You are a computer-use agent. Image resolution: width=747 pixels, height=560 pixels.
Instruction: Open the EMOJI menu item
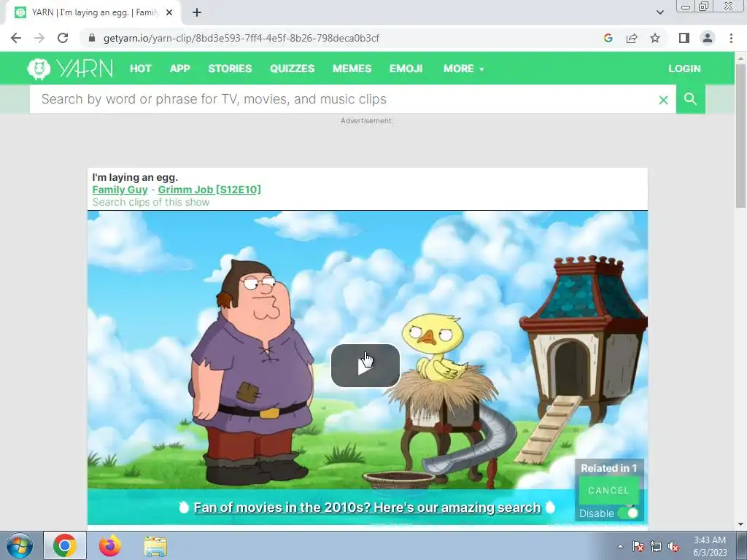coord(406,69)
